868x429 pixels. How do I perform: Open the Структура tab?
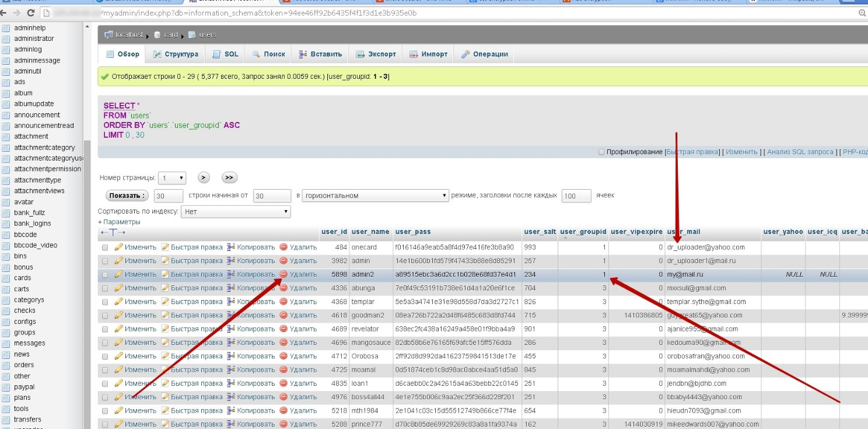(176, 54)
